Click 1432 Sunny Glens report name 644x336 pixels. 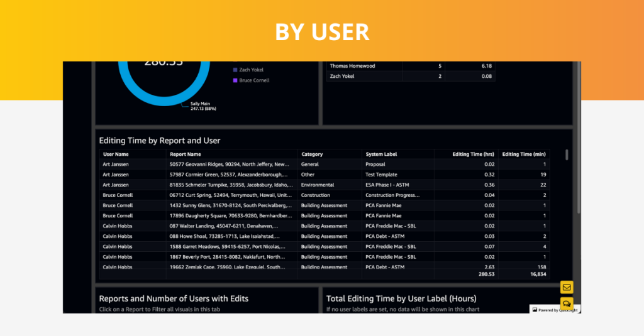pyautogui.click(x=231, y=205)
